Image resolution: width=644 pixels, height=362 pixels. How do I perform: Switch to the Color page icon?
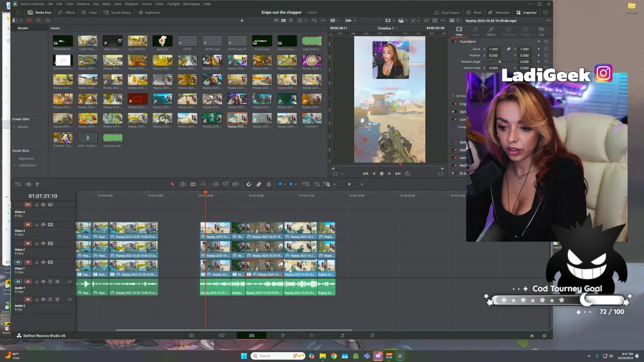[312, 335]
